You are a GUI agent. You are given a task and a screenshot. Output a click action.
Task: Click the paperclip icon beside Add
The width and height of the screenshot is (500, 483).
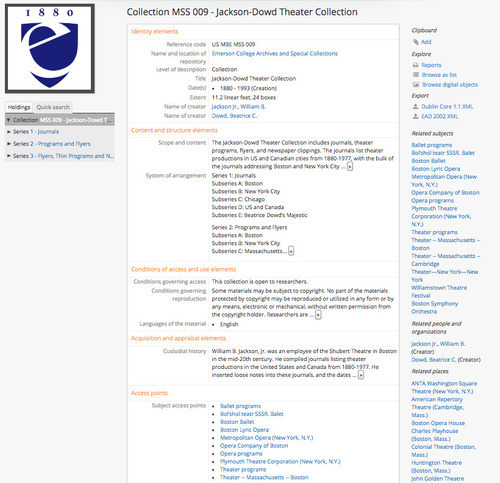click(x=416, y=42)
